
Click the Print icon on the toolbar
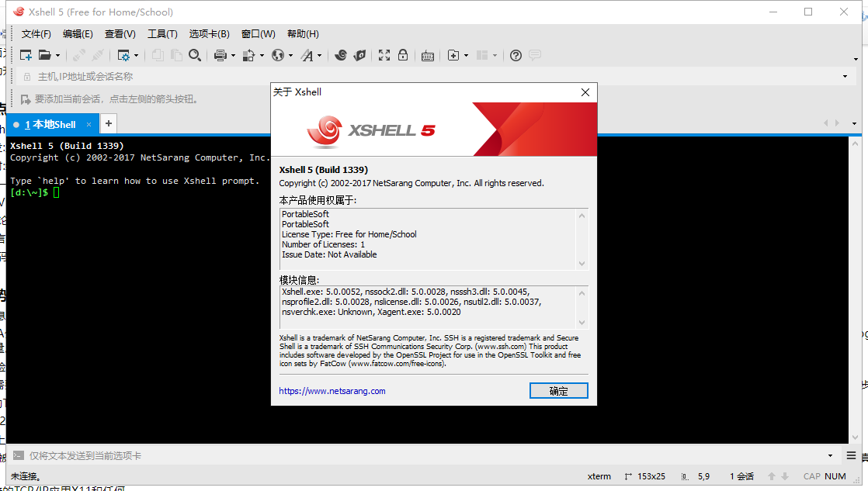click(220, 55)
